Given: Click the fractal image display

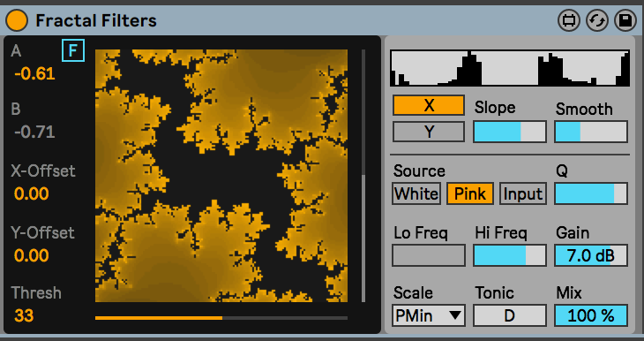Looking at the screenshot, I should [x=221, y=176].
